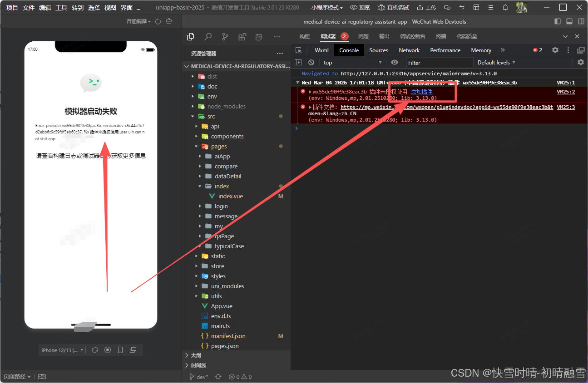Click the undock DevTools window icon
Viewport: 588px width, 383px height.
click(x=581, y=50)
